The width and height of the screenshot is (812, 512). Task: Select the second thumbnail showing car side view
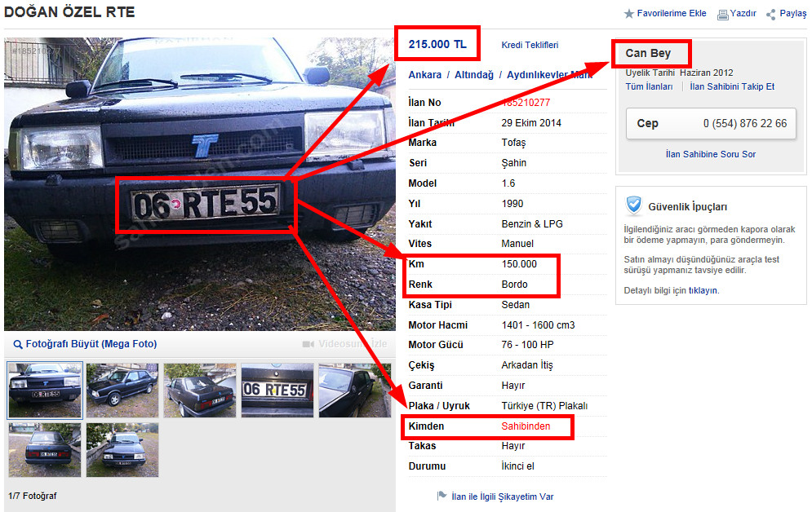122,391
